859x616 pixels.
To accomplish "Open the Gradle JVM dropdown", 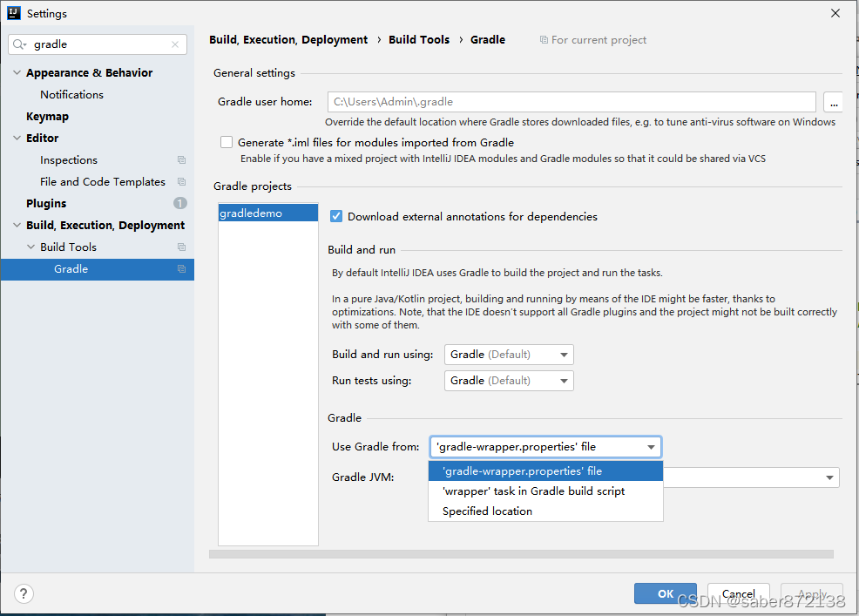I will coord(829,477).
